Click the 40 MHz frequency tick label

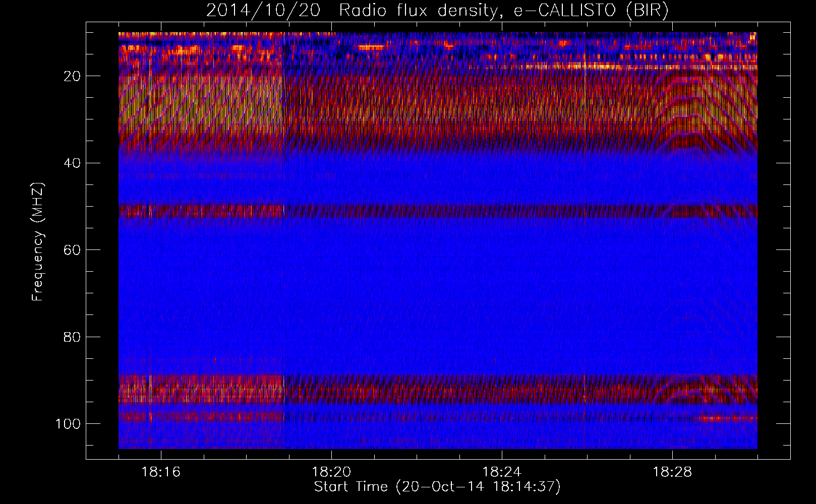[x=73, y=163]
